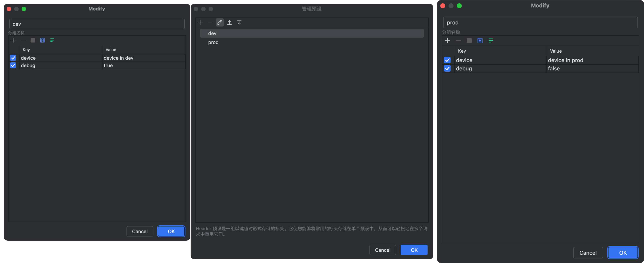The image size is (644, 263).
Task: Click the 'device in dev' value cell
Action: (118, 58)
